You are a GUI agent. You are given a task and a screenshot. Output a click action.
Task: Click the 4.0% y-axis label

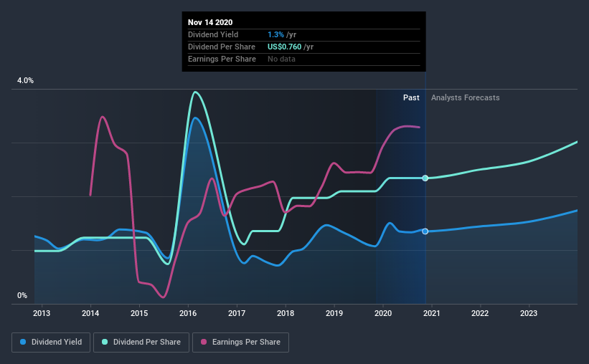click(25, 81)
